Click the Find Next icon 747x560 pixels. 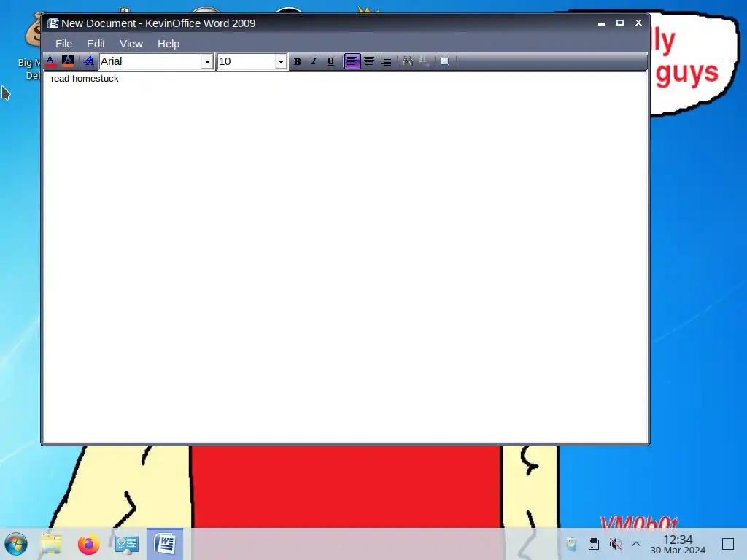click(x=424, y=61)
